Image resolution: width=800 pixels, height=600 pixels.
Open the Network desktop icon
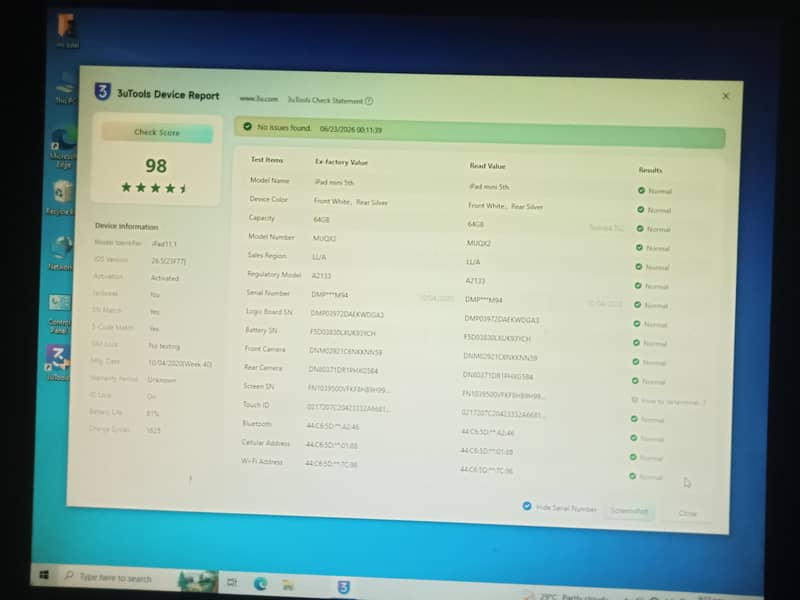click(x=61, y=253)
